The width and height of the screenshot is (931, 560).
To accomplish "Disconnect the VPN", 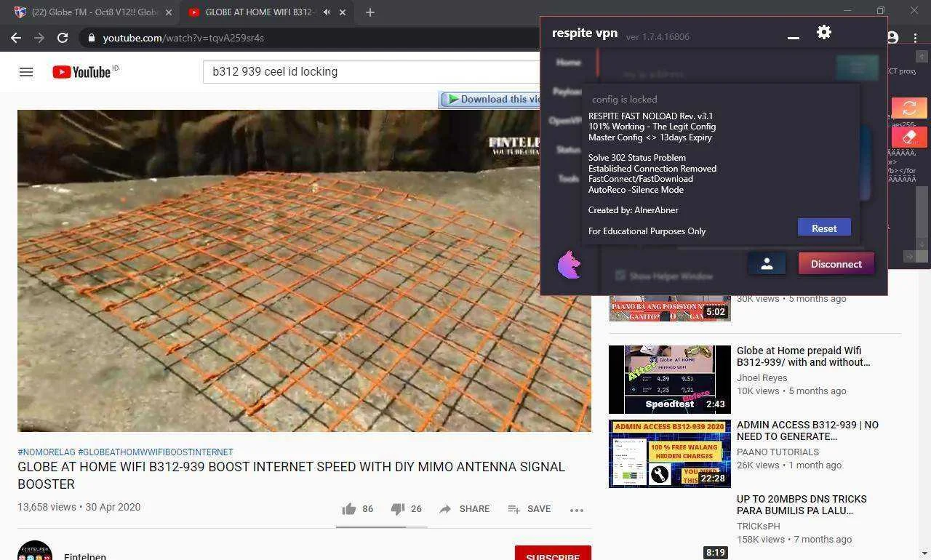I will point(836,264).
